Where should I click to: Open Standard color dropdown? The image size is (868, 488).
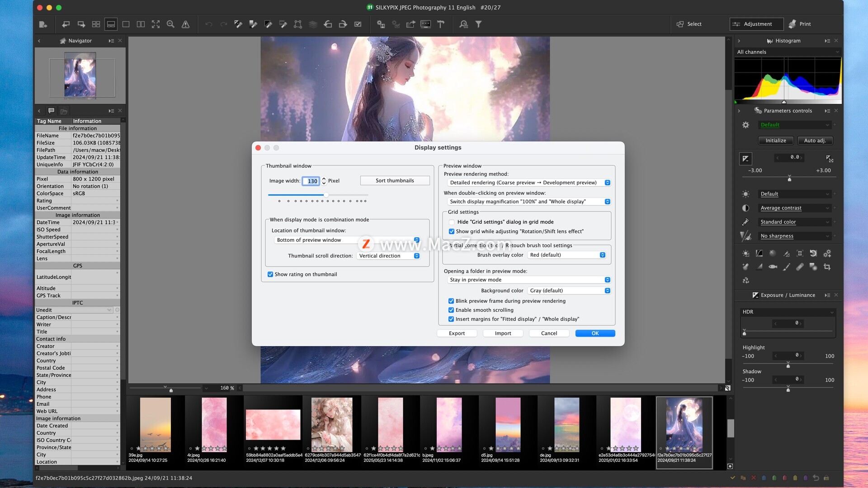(x=795, y=222)
